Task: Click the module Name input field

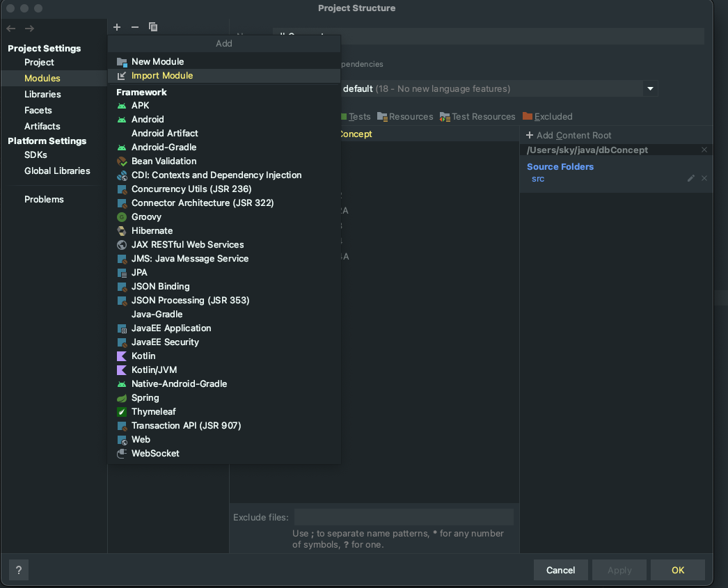Action: pos(489,35)
